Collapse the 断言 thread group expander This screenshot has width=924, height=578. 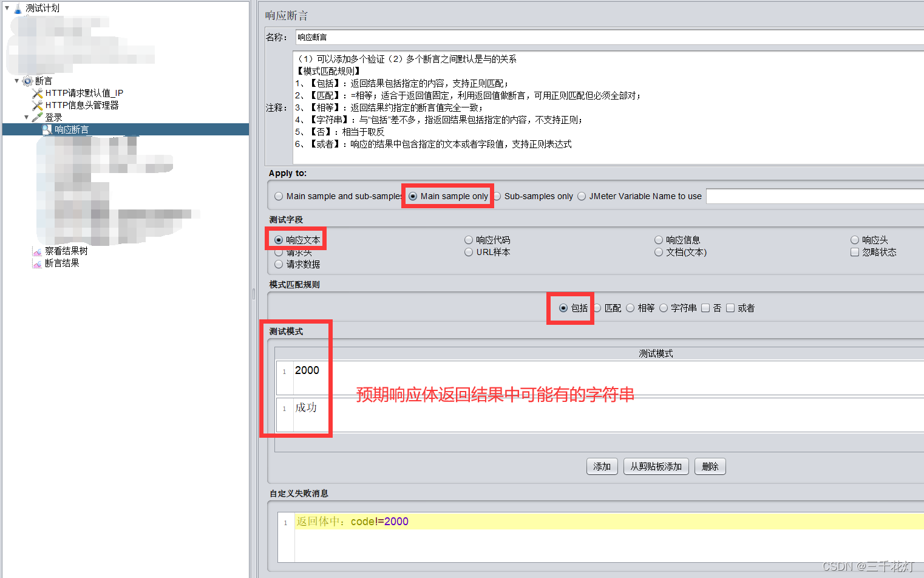pyautogui.click(x=17, y=81)
